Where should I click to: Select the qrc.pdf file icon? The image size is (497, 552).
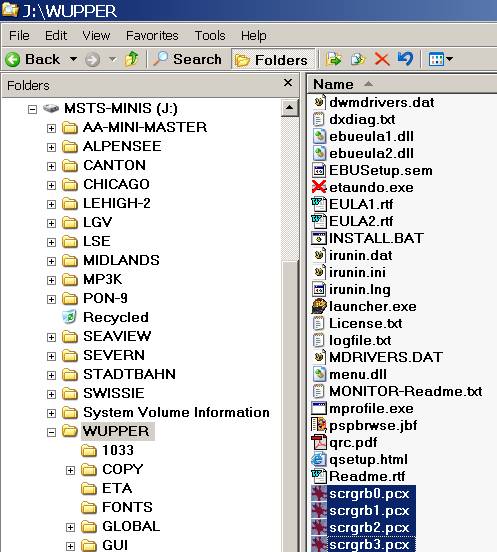pyautogui.click(x=319, y=442)
